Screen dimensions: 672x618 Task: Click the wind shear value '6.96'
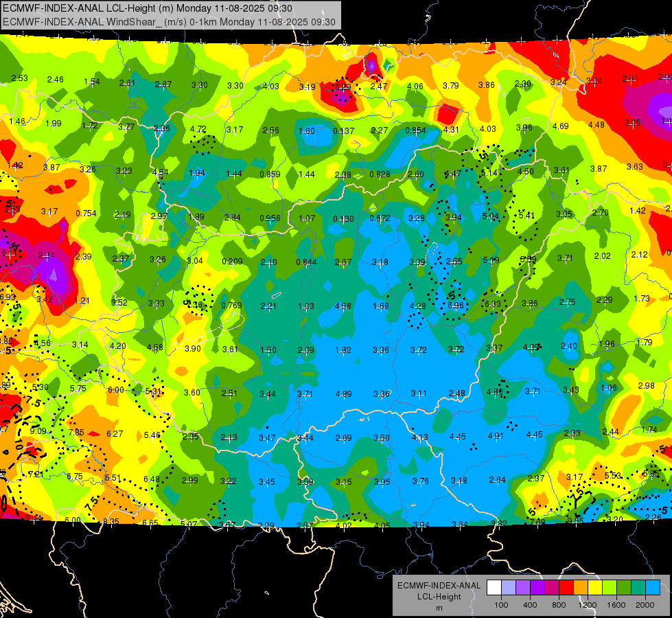point(456,305)
